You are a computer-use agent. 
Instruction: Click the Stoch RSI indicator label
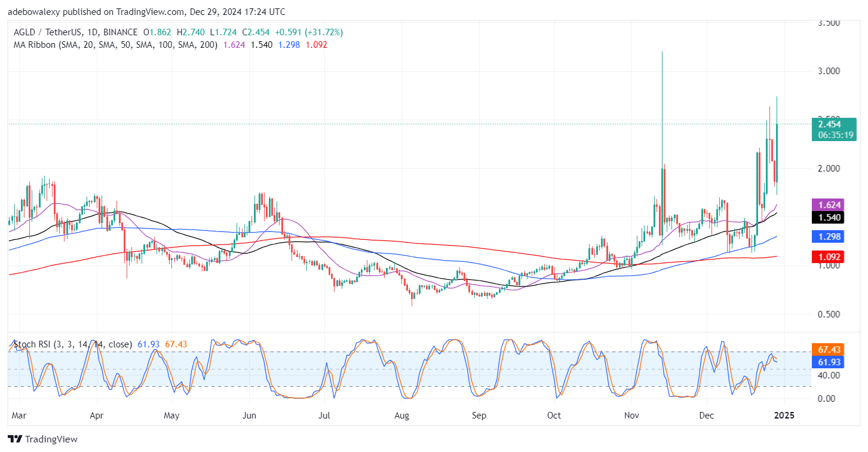tap(72, 345)
